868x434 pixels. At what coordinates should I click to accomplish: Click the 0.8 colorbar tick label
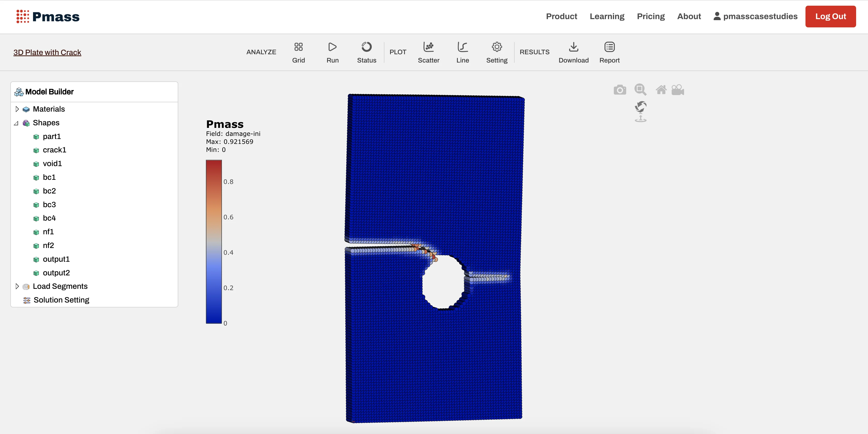pyautogui.click(x=228, y=182)
